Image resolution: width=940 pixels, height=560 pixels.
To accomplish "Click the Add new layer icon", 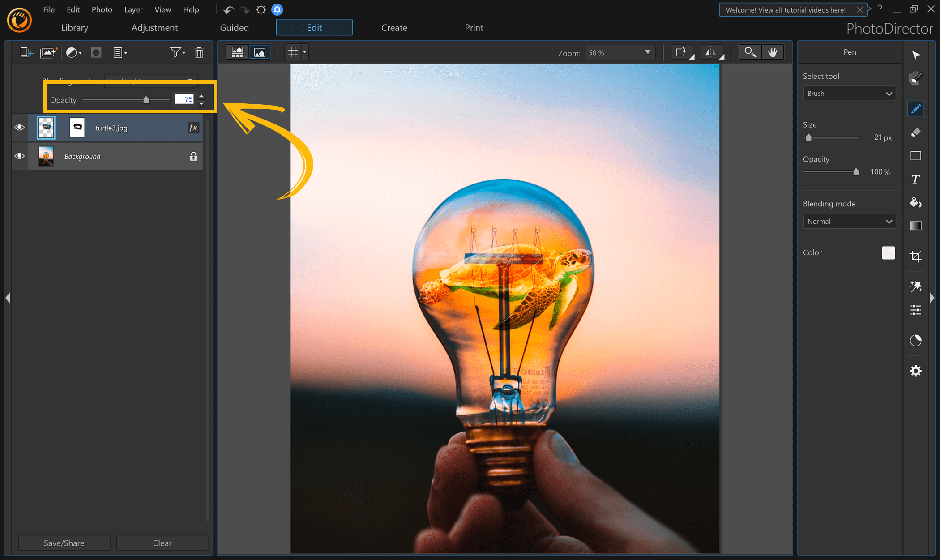I will pos(26,52).
